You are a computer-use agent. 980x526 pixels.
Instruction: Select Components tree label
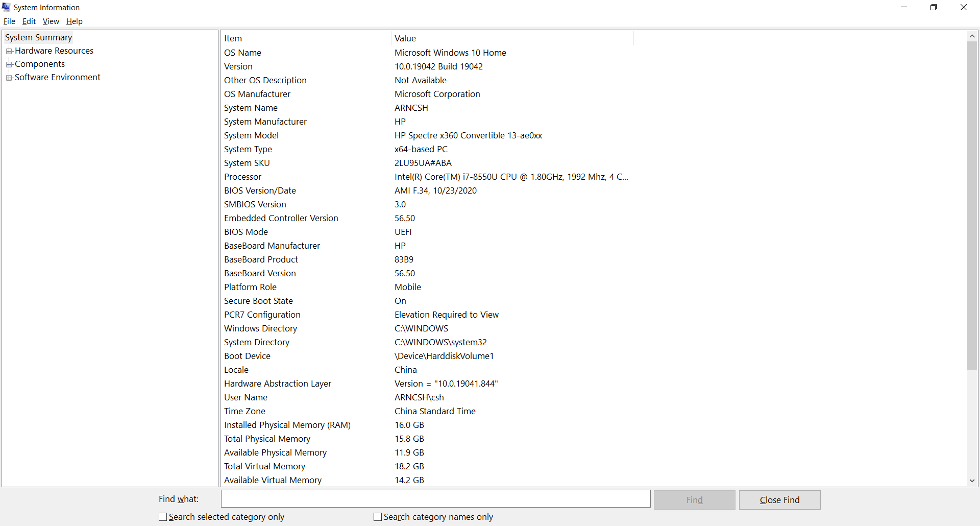[40, 64]
